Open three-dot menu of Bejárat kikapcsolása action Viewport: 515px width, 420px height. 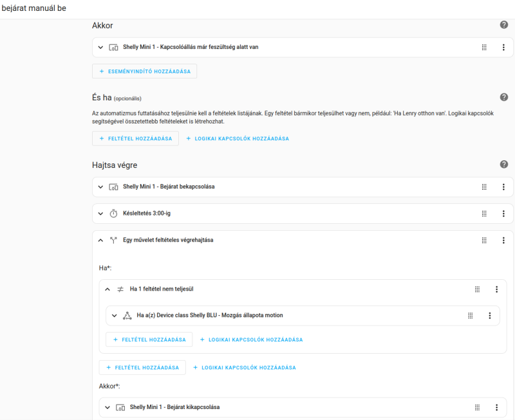496,407
